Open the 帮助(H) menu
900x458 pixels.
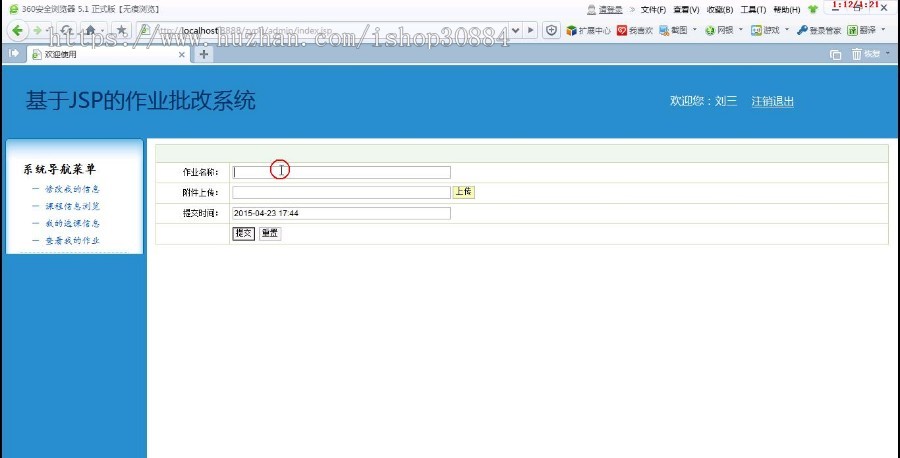tap(786, 10)
